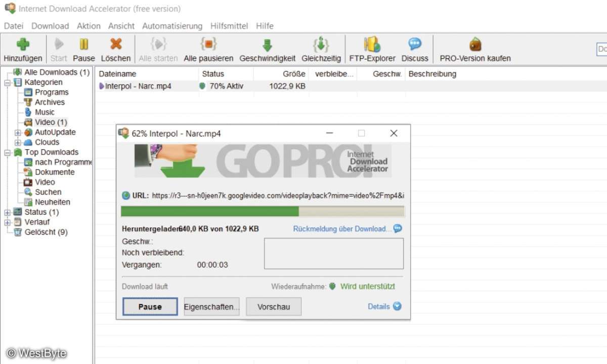This screenshot has height=364, width=607.
Task: Select the Programs category
Action: tap(52, 92)
